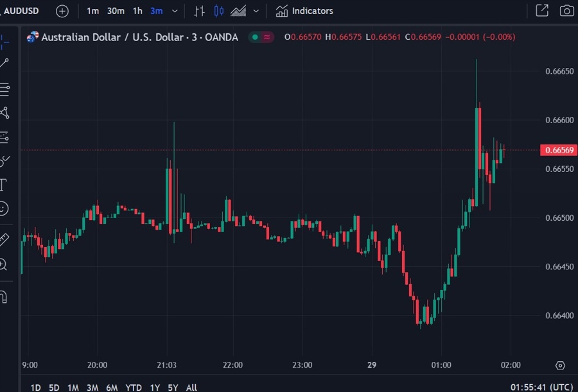Image resolution: width=578 pixels, height=392 pixels.
Task: Click the close price value C0.66569
Action: (x=423, y=37)
